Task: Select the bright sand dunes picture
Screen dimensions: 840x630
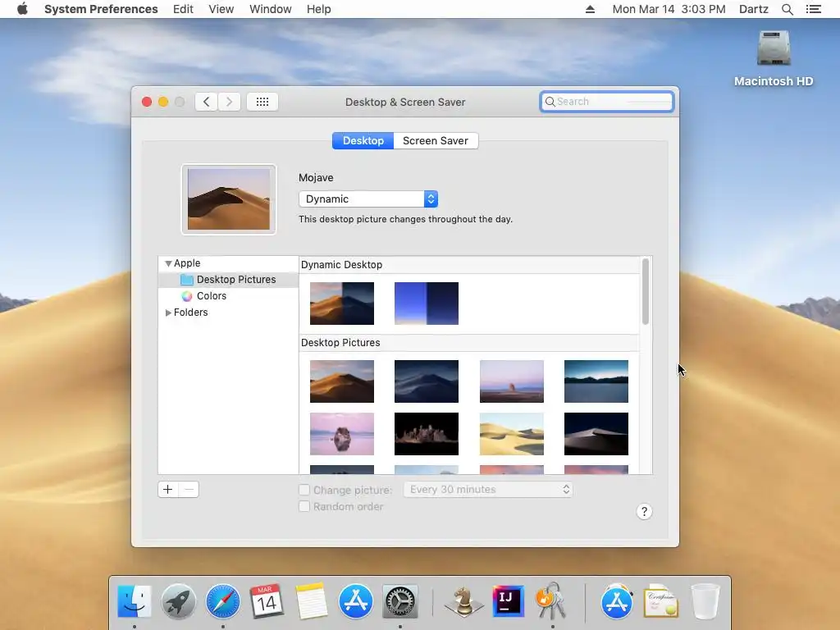Action: [x=512, y=434]
